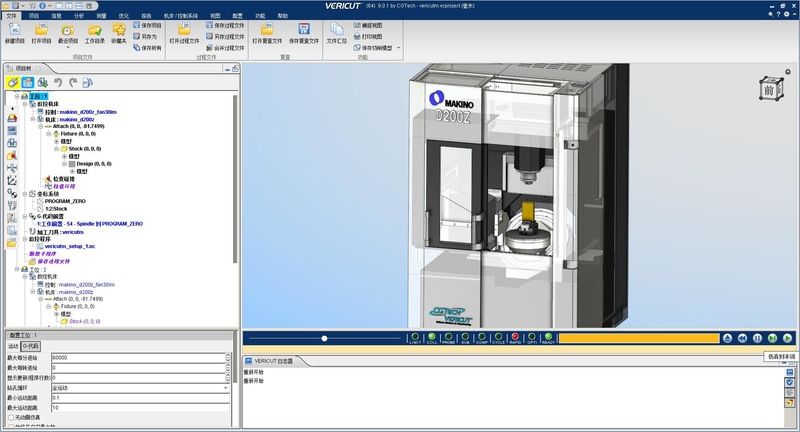Viewport: 800px width, 432px height.
Task: Click the undo arrow in project tree toolbar
Action: coord(58,82)
